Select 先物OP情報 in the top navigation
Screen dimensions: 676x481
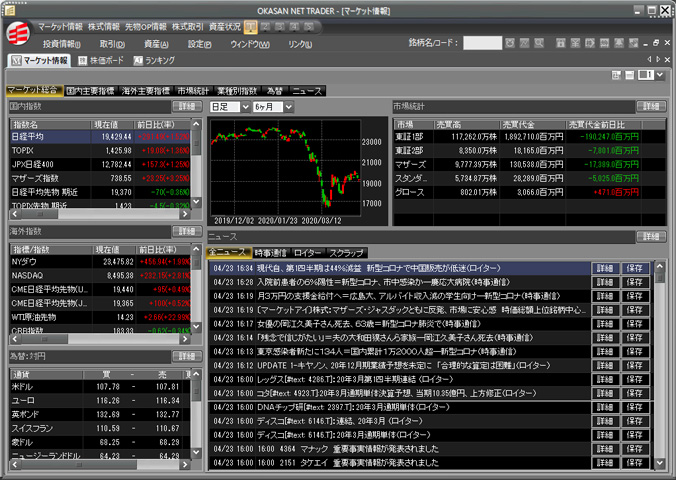[x=146, y=27]
